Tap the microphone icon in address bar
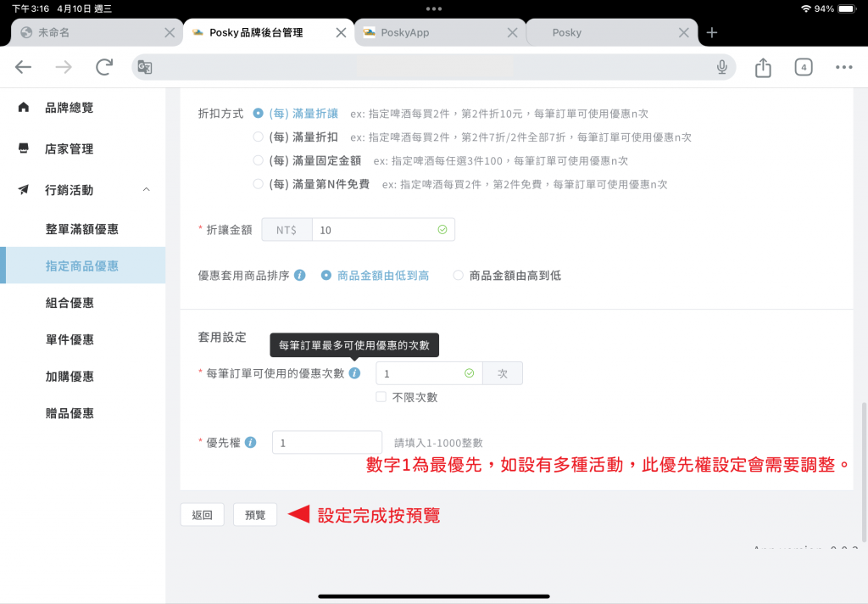The height and width of the screenshot is (604, 868). (722, 67)
